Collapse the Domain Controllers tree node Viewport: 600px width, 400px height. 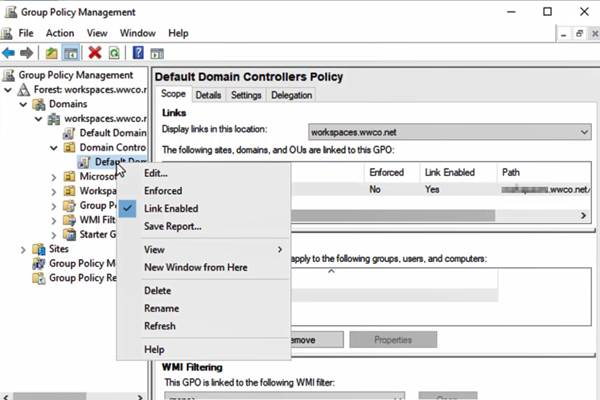54,147
